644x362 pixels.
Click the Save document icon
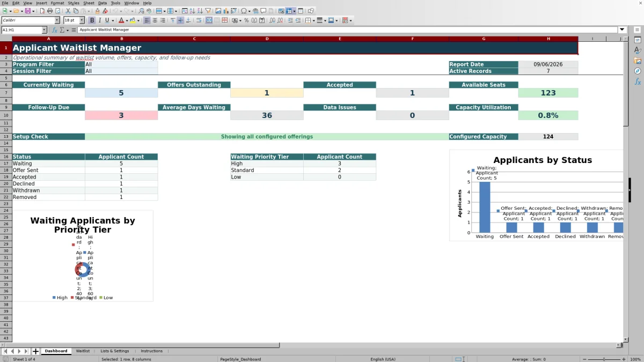coord(27,11)
